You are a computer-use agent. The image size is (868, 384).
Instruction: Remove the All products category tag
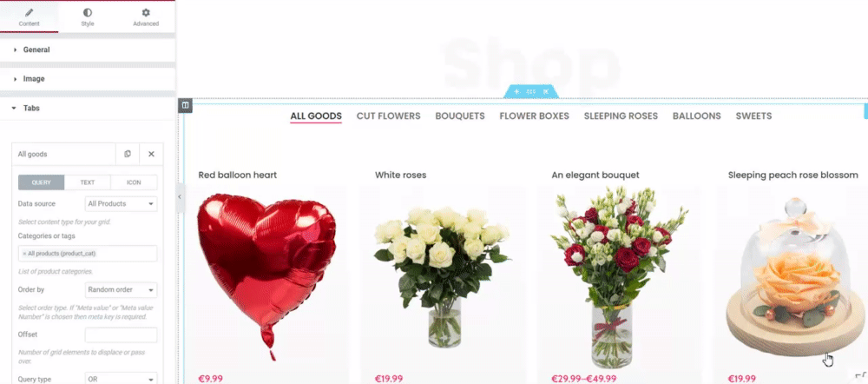point(24,254)
